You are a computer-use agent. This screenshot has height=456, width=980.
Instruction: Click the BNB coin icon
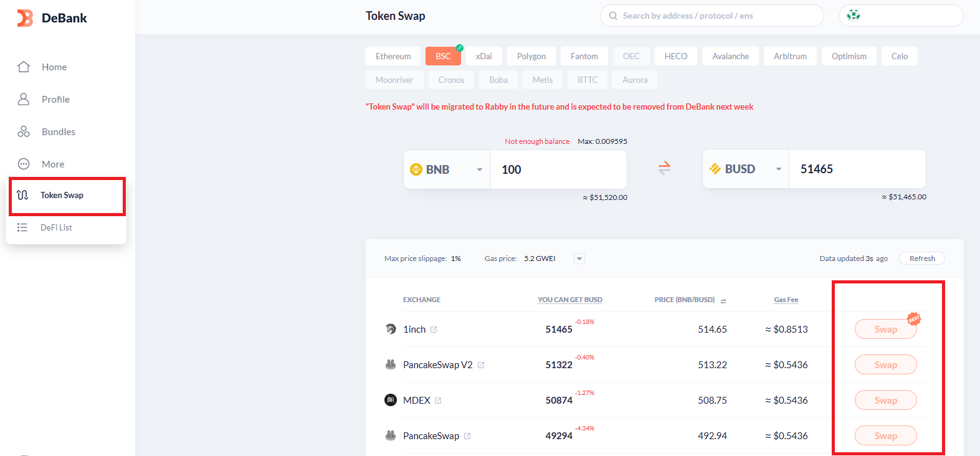[416, 169]
